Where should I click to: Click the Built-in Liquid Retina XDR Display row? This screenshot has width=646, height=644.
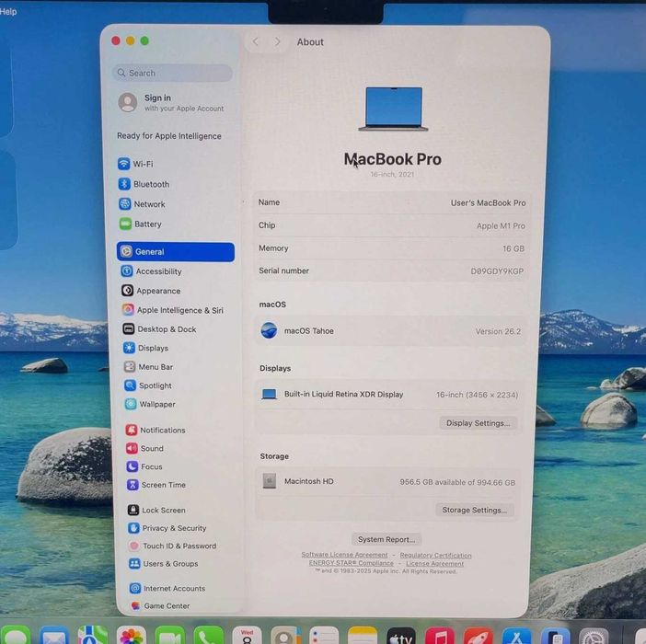pos(389,394)
